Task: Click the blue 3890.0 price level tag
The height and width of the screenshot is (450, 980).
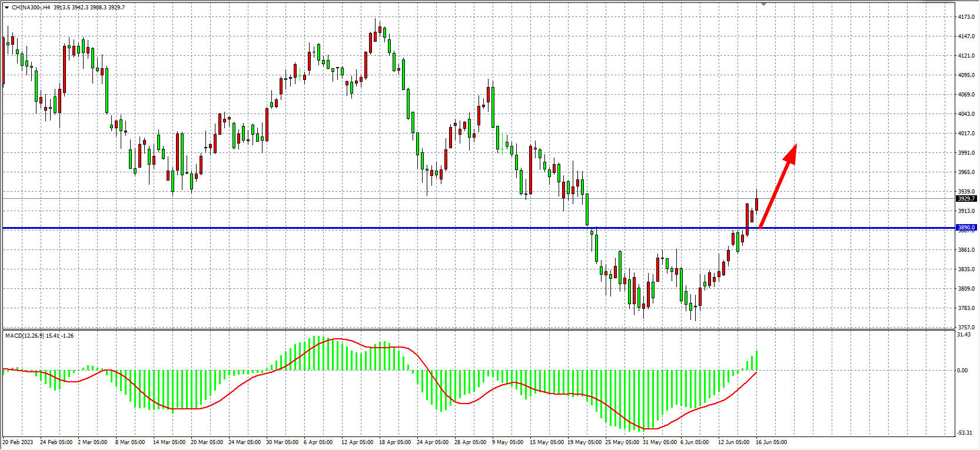Action: (x=966, y=228)
